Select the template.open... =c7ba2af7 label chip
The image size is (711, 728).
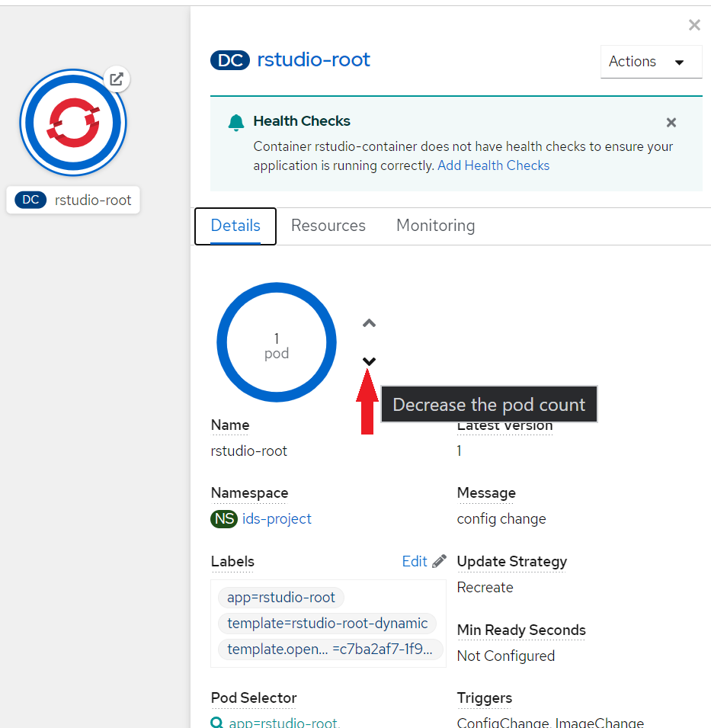pos(330,649)
